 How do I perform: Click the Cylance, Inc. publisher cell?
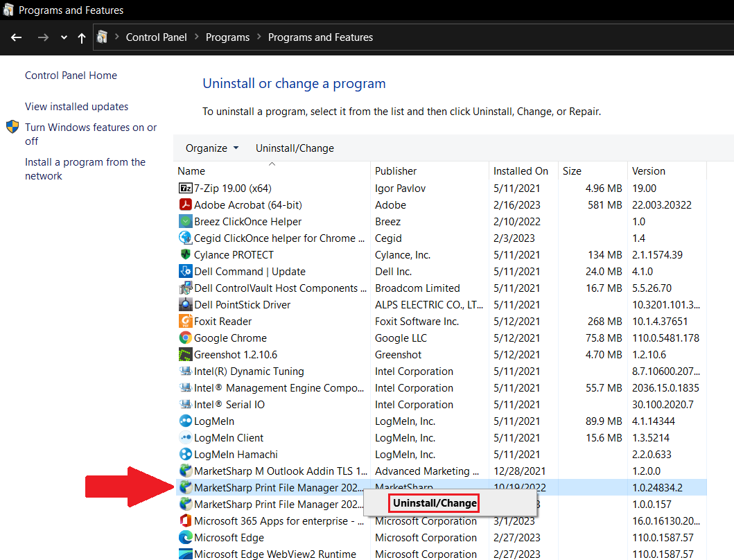coord(403,255)
